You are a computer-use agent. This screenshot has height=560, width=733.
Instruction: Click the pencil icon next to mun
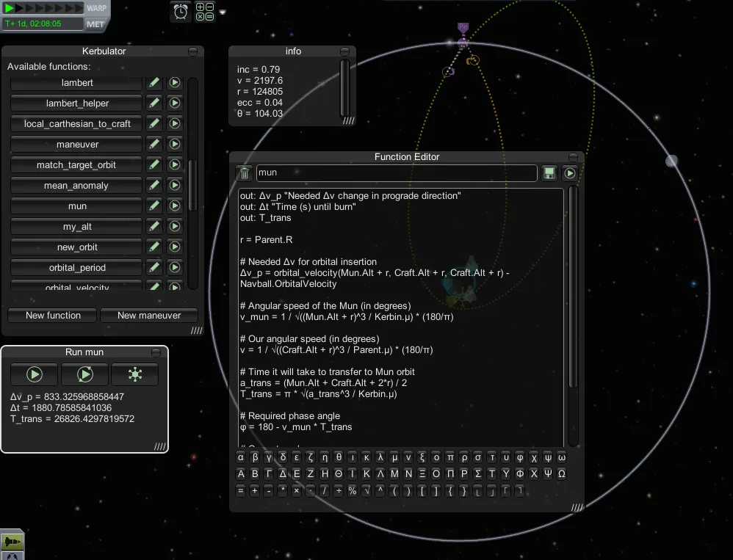154,206
